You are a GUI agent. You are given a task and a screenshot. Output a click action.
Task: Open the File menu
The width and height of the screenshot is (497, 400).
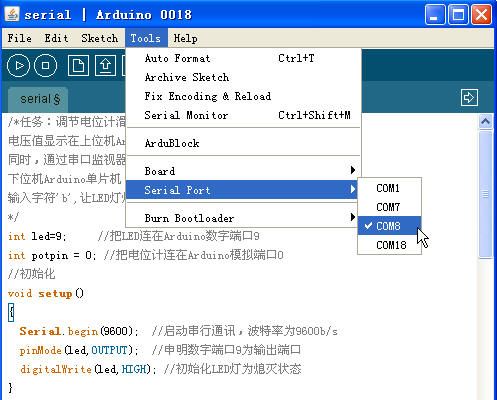pos(20,38)
